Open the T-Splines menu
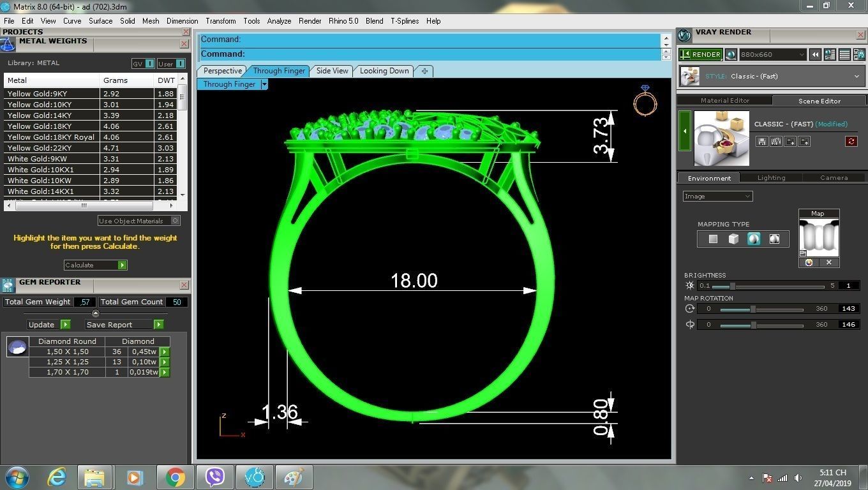This screenshot has height=490, width=868. [405, 21]
